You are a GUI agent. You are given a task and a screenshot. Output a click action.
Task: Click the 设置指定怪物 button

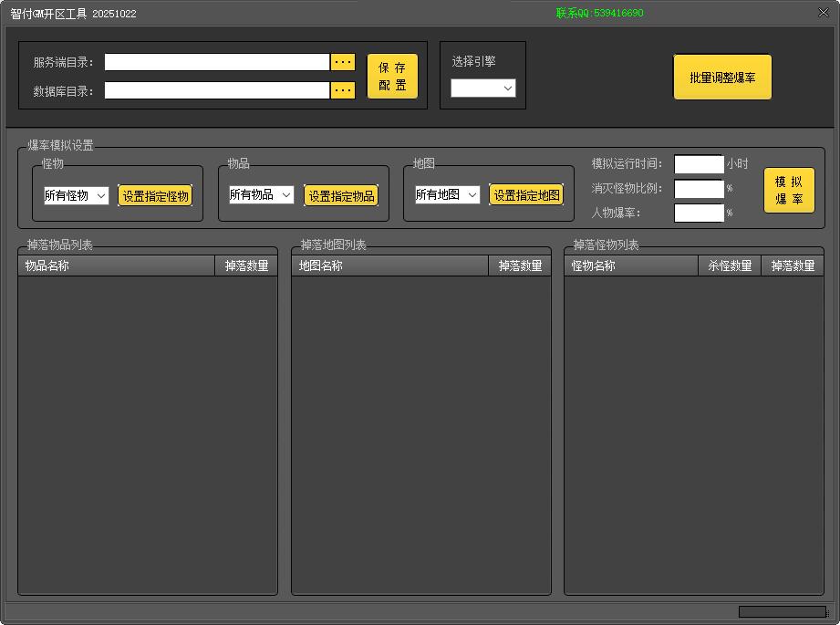[155, 195]
